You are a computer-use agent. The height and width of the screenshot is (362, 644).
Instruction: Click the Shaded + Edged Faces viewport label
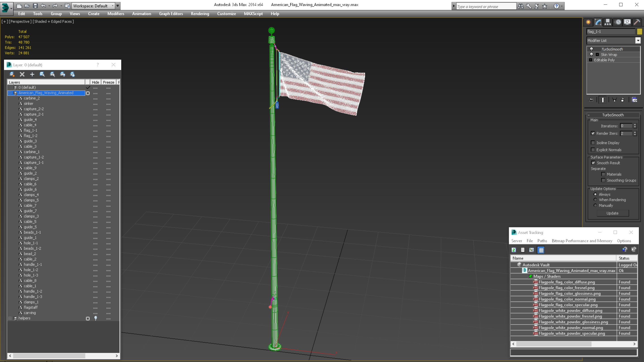tap(53, 21)
